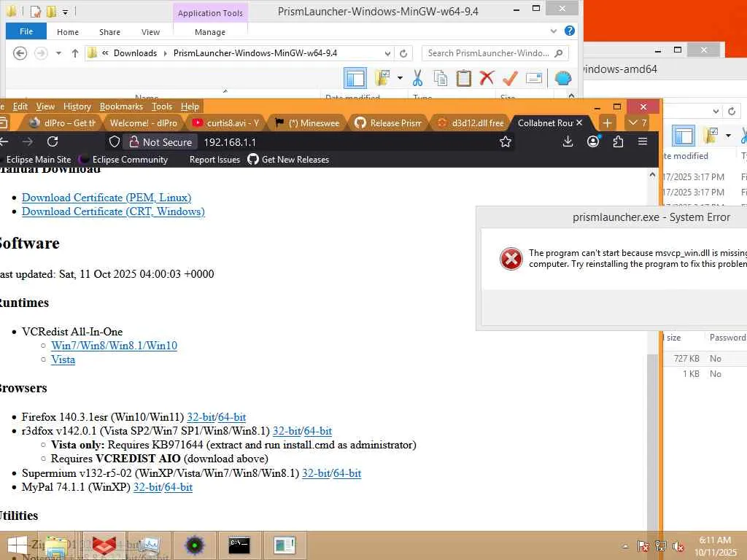The image size is (747, 560).
Task: Open folder options dropdown in windows-amd64 window
Action: pos(728,136)
